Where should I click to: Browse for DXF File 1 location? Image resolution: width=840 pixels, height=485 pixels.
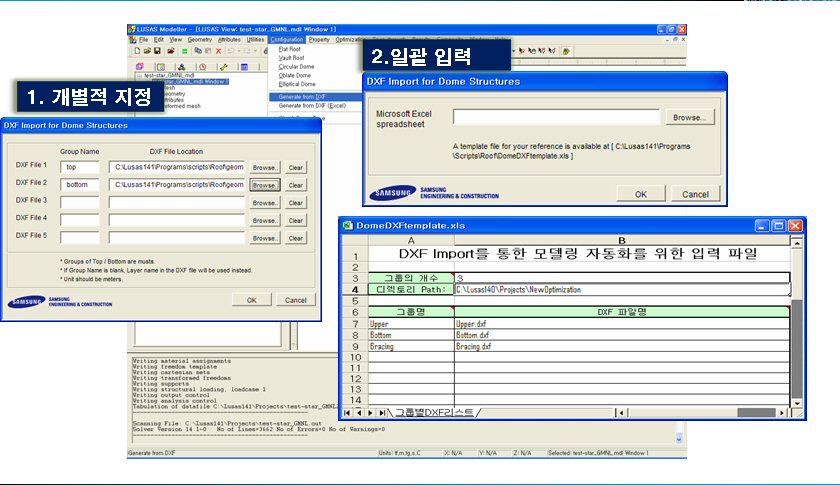pyautogui.click(x=264, y=167)
